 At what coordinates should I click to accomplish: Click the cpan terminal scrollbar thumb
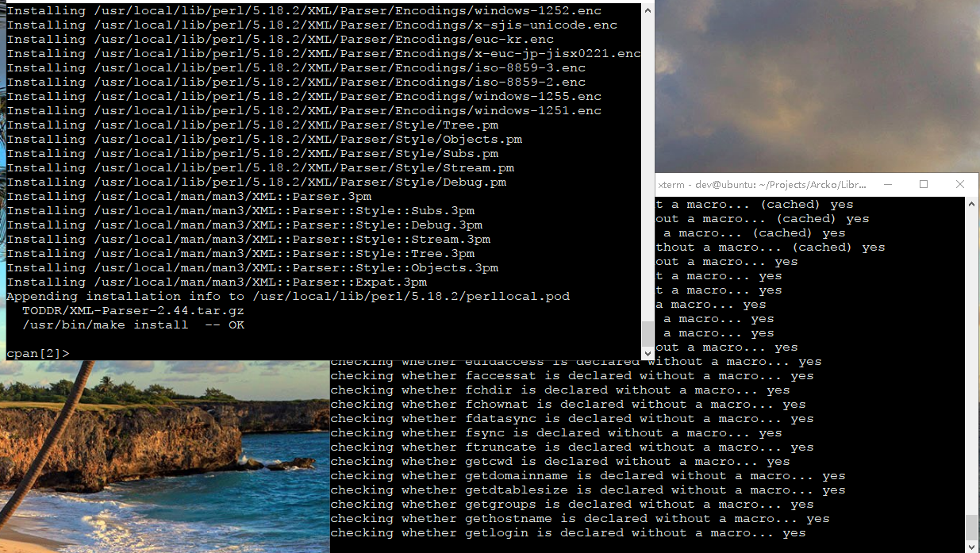tap(648, 332)
